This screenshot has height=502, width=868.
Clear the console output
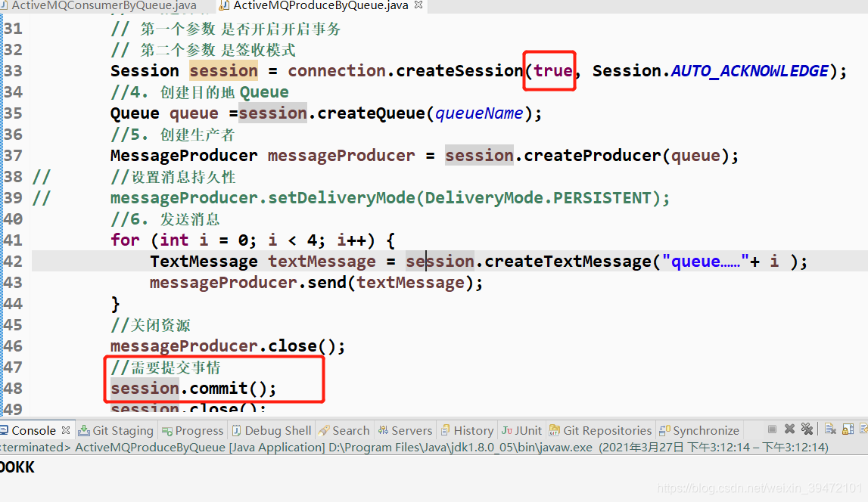(x=830, y=429)
